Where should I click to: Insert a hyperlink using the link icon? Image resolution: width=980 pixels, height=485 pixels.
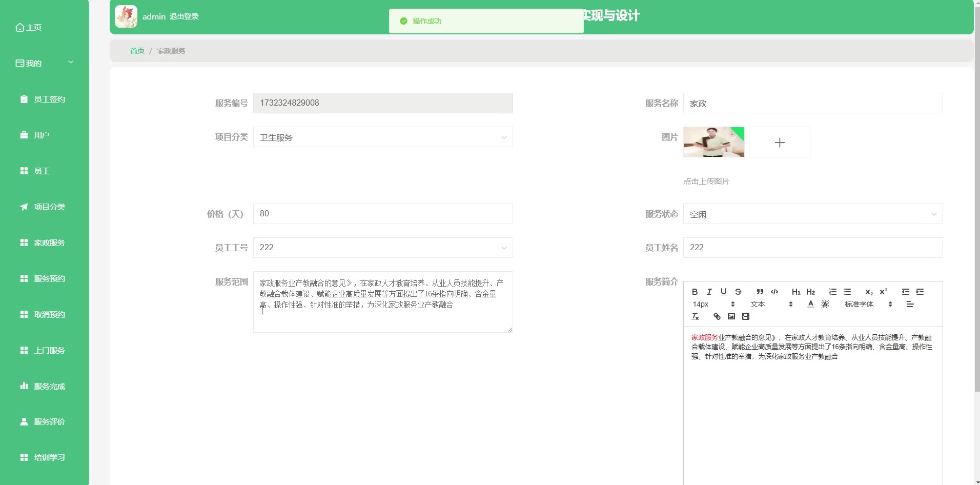coord(717,317)
